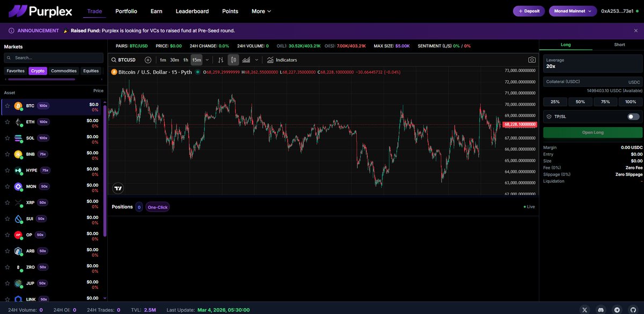Click the Purplex logo
644x314 pixels.
coord(40,11)
